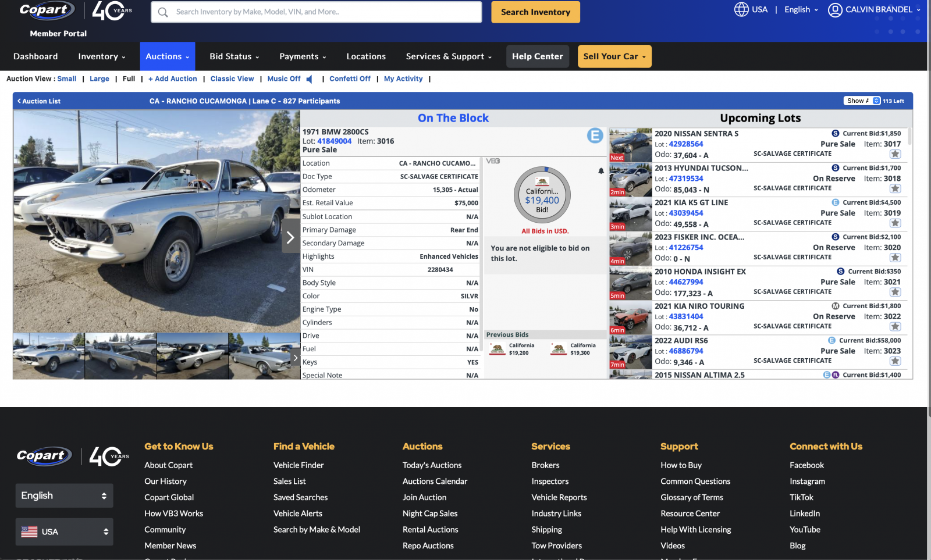931x560 pixels.
Task: Open Today's Auctions footer link
Action: coord(432,465)
